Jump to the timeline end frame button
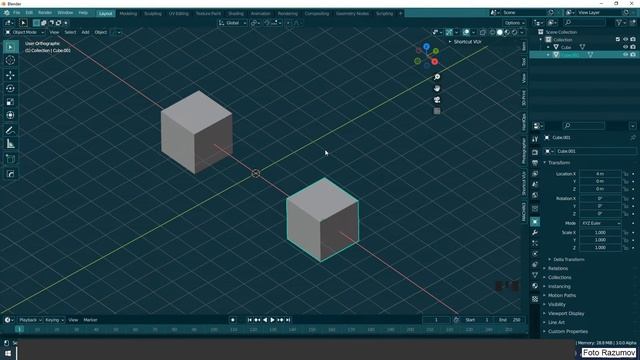 (288, 320)
